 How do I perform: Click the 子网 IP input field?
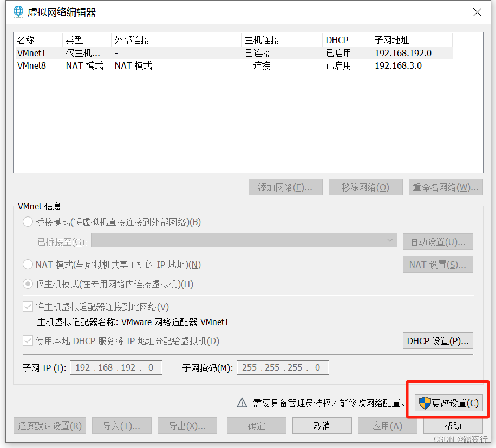[116, 368]
